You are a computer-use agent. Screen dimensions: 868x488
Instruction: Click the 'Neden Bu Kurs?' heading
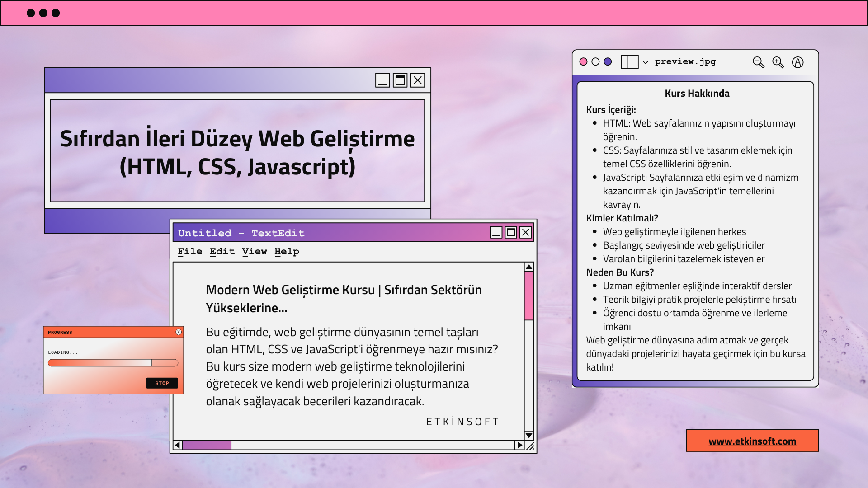pyautogui.click(x=620, y=272)
